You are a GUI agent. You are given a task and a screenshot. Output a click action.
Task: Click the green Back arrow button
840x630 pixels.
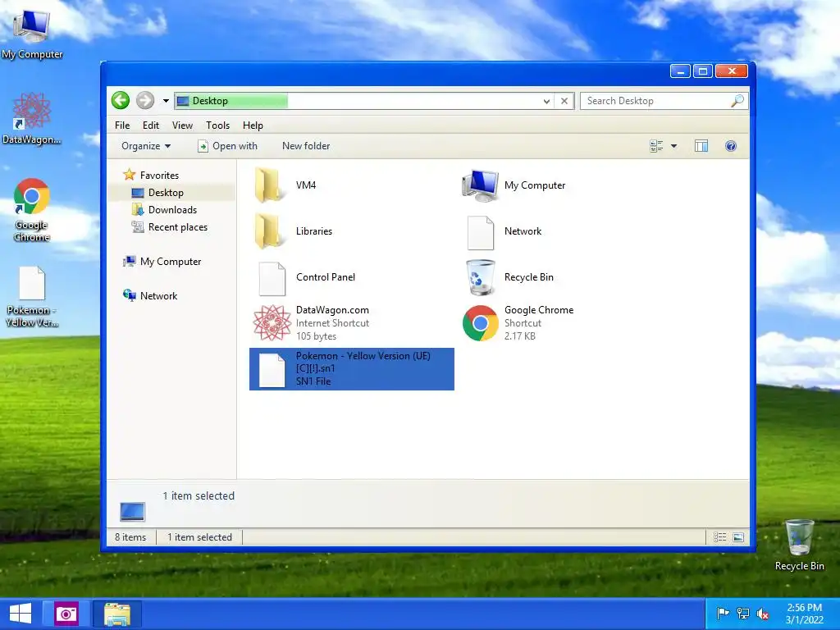[x=121, y=100]
